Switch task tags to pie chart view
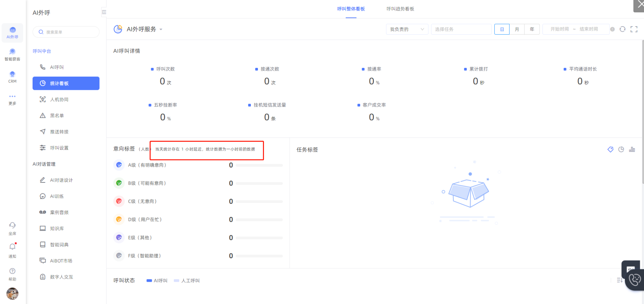Viewport: 644px width, 304px height. click(621, 150)
